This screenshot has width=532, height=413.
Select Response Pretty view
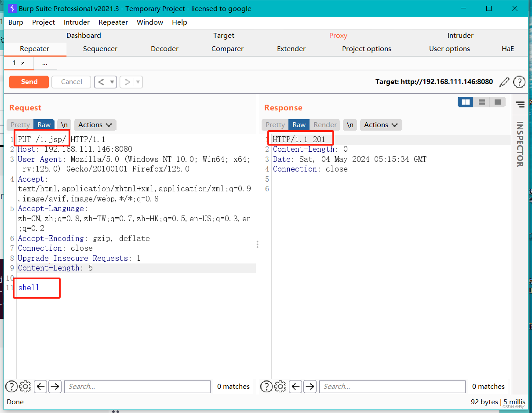click(275, 125)
